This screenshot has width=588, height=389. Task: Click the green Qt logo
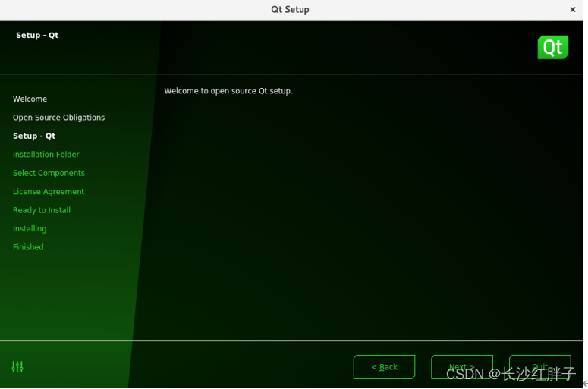(553, 47)
